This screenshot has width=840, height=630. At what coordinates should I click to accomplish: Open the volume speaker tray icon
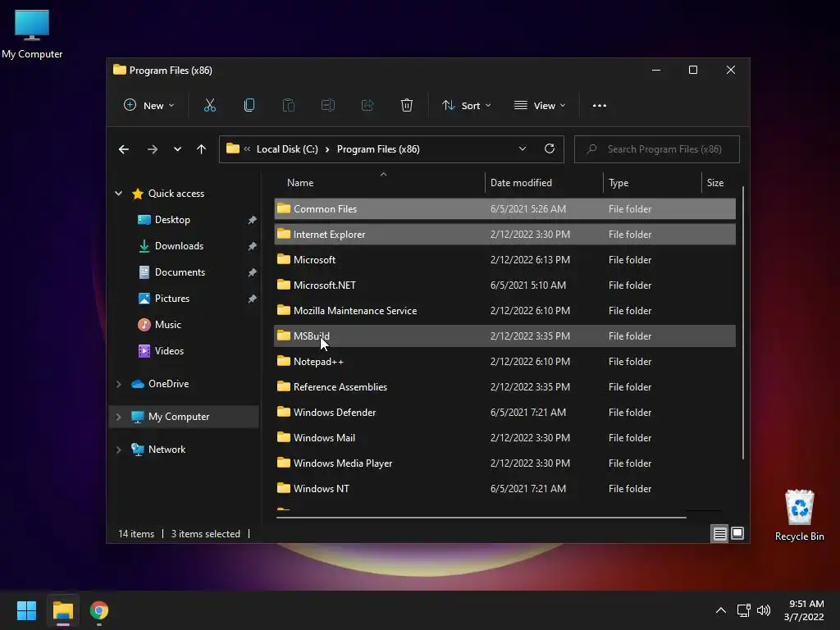[x=764, y=610]
